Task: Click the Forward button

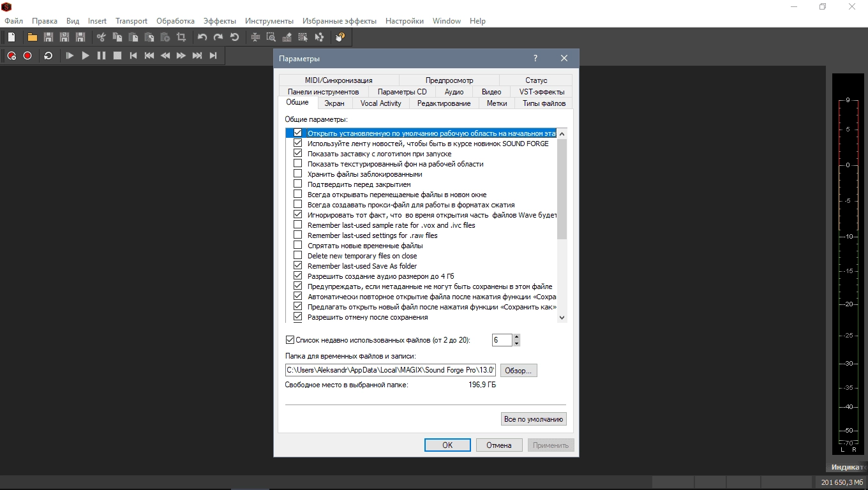Action: [181, 56]
